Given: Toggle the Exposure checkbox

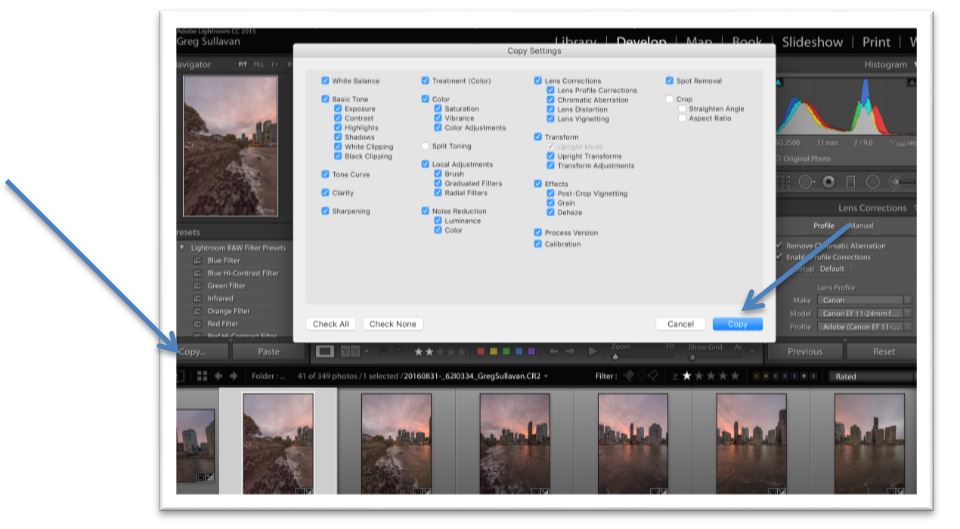Looking at the screenshot, I should tap(338, 108).
